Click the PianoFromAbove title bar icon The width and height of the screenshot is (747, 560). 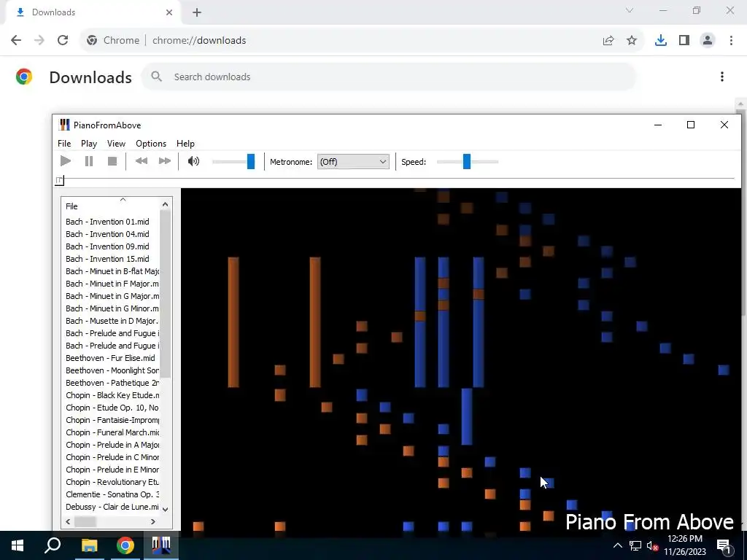click(64, 125)
